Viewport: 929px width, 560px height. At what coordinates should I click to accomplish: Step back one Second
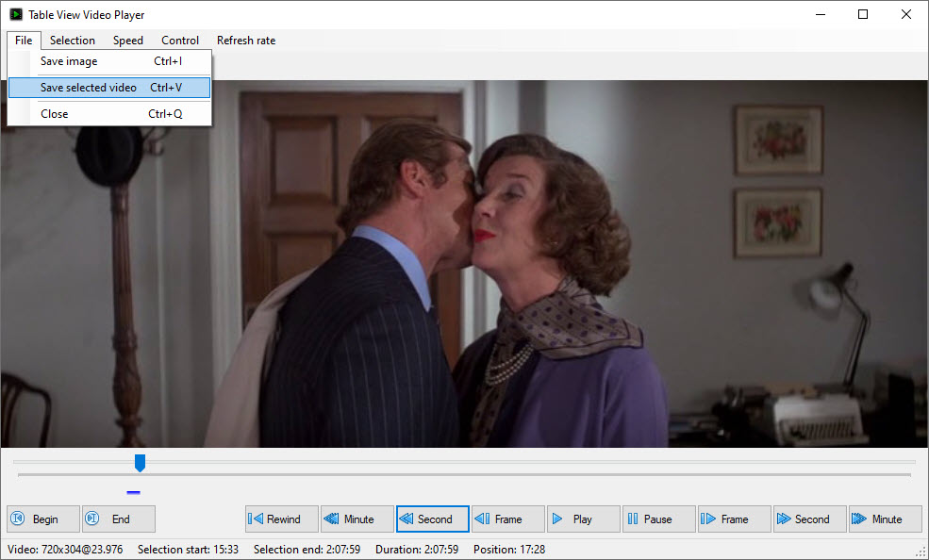pyautogui.click(x=433, y=519)
